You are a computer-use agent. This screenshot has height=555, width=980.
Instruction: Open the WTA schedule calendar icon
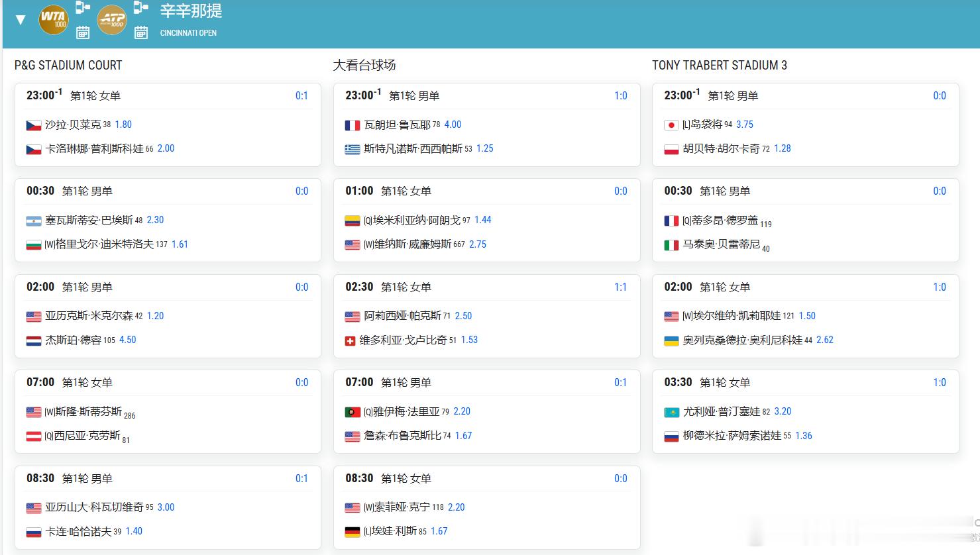click(83, 32)
